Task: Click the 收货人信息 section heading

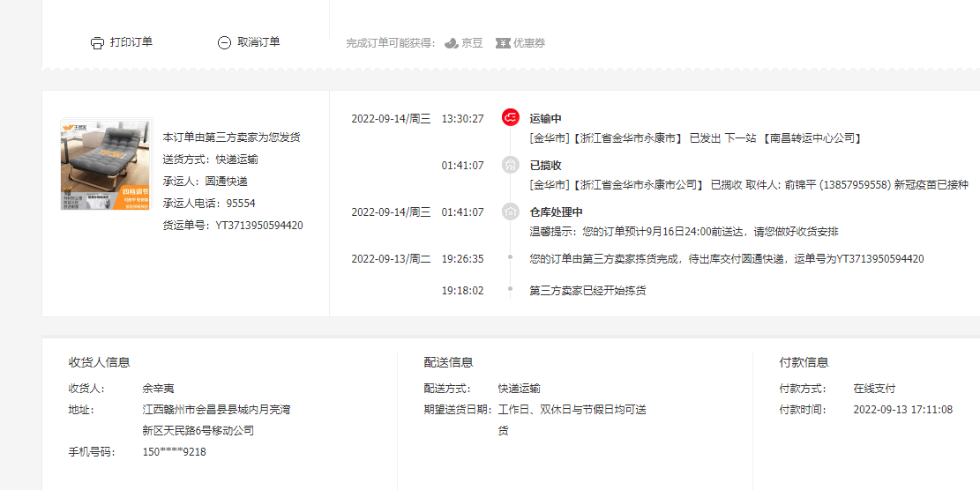Action: [x=100, y=362]
